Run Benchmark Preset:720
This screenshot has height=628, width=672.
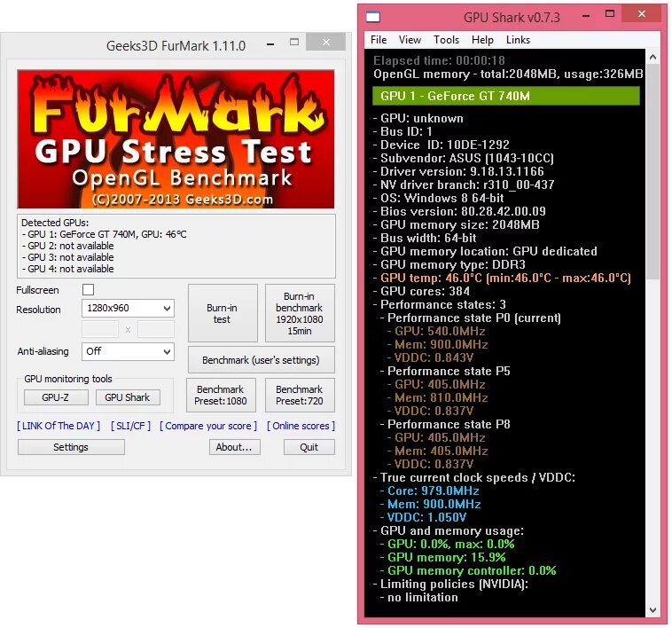pos(300,396)
